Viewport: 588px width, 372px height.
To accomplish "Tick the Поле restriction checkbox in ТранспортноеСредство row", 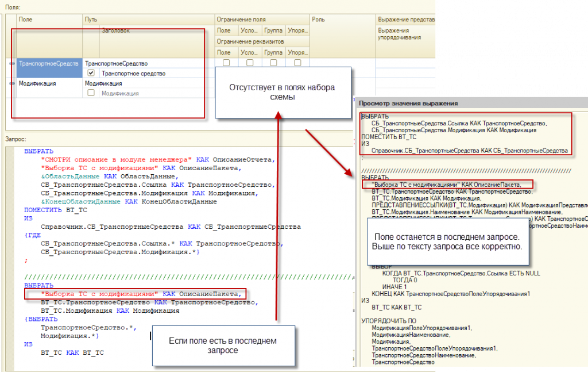I will (226, 63).
